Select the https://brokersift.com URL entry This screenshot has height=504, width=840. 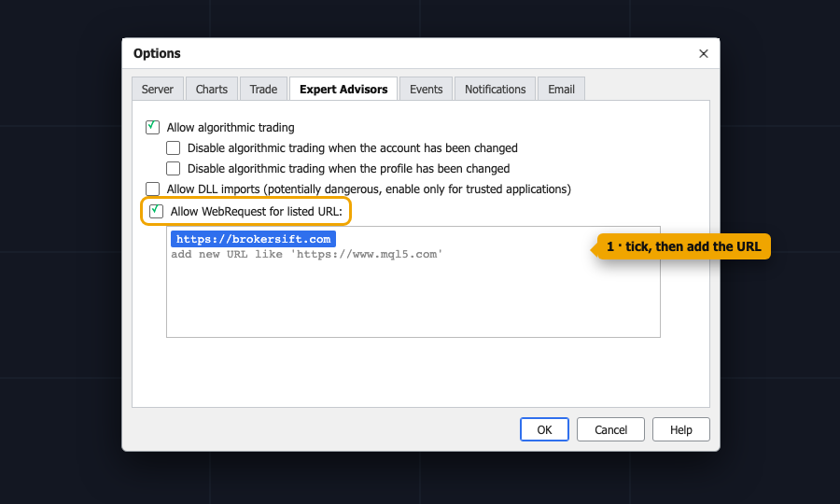point(253,239)
